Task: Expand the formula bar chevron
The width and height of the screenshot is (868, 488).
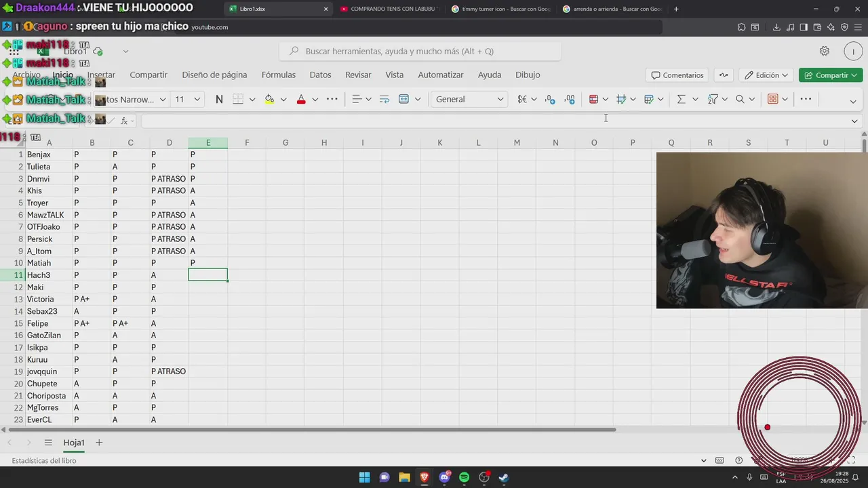Action: (854, 121)
